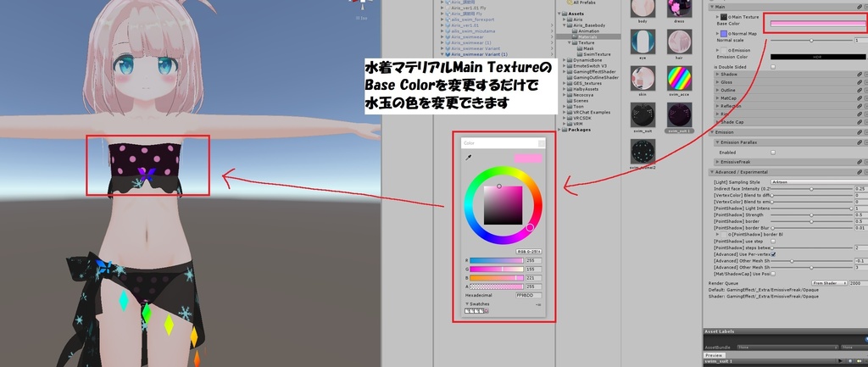
Task: Select the swim_suit 1 material icon
Action: click(x=679, y=114)
